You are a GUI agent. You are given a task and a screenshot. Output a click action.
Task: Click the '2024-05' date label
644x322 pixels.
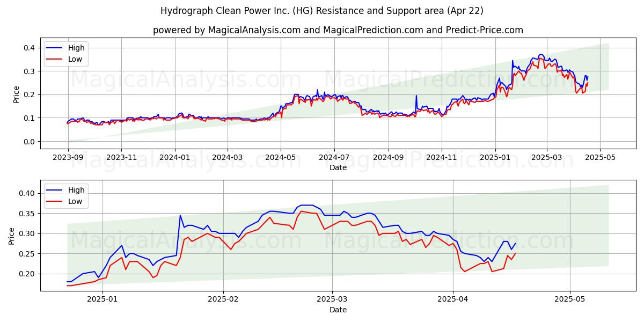[x=281, y=158]
